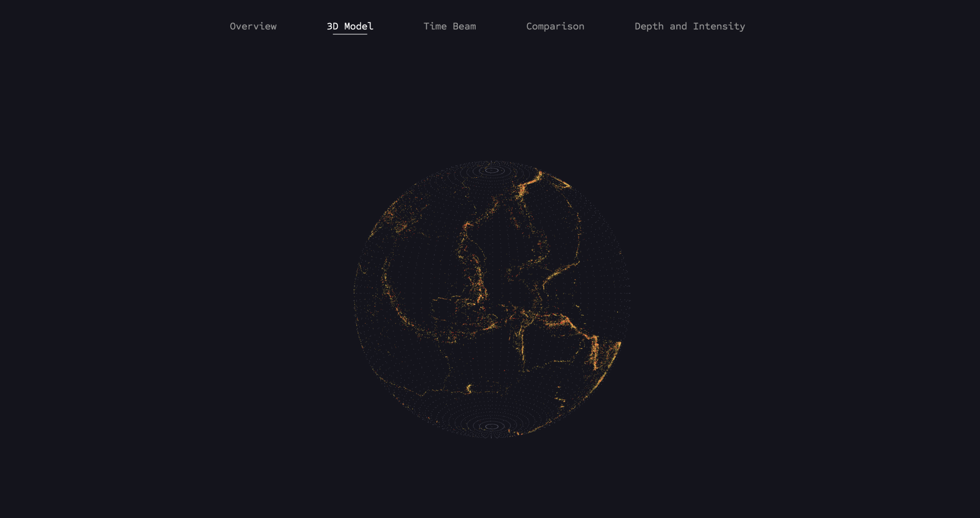Click the concentric rings at the globe's bottom pole
980x518 pixels.
[x=492, y=426]
